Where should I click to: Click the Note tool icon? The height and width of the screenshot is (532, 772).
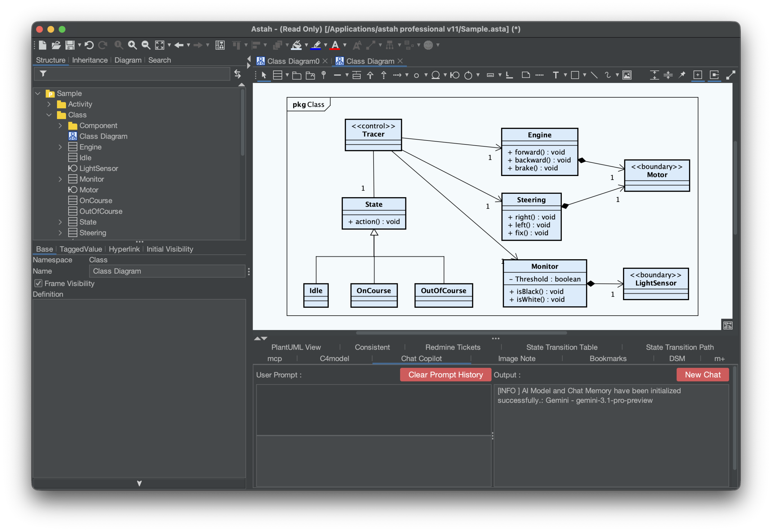coord(526,75)
